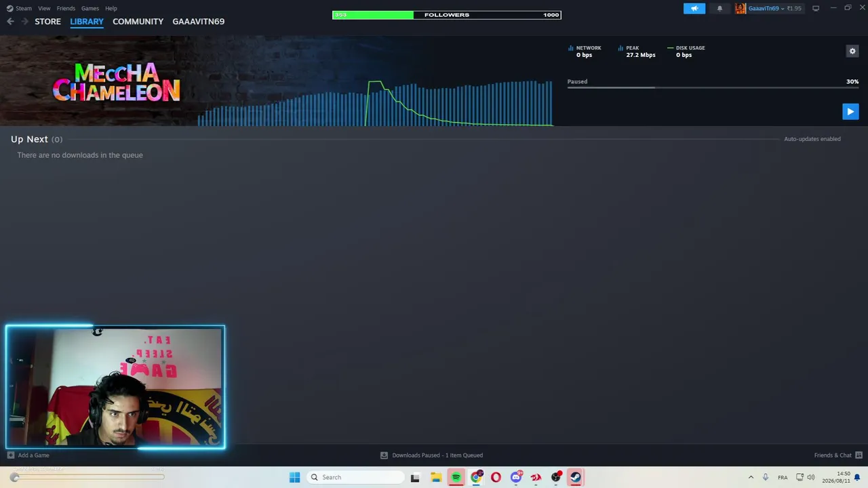Open the clock and date flyout
This screenshot has width=868, height=488.
[837, 477]
